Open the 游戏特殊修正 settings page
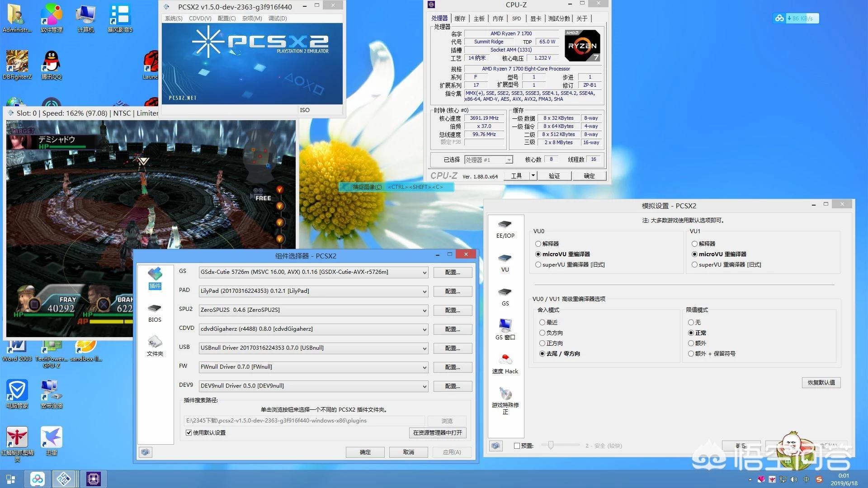868x488 pixels. coord(505,401)
